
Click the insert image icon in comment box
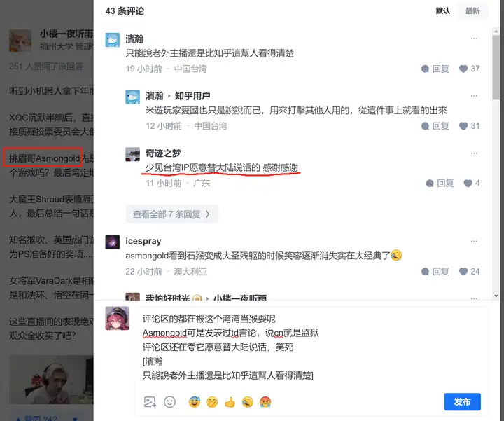[150, 402]
